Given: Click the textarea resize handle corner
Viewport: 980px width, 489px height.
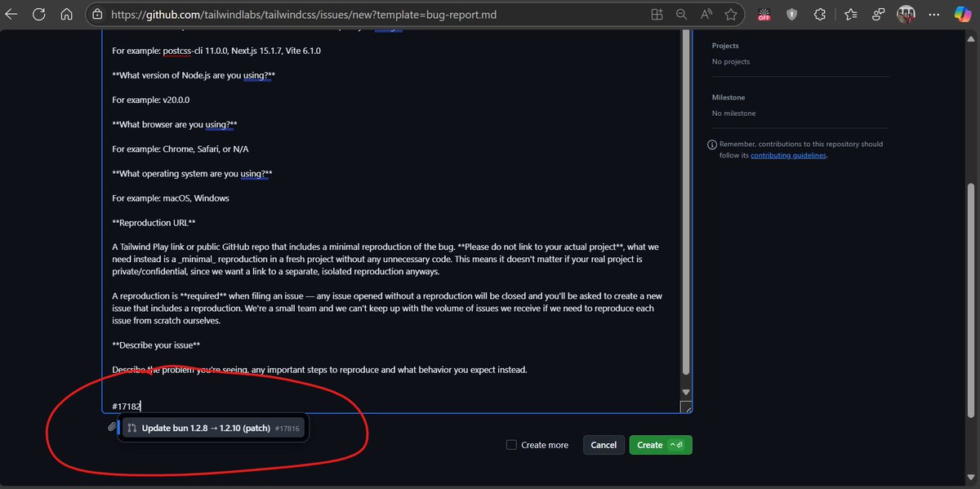Looking at the screenshot, I should pos(686,407).
